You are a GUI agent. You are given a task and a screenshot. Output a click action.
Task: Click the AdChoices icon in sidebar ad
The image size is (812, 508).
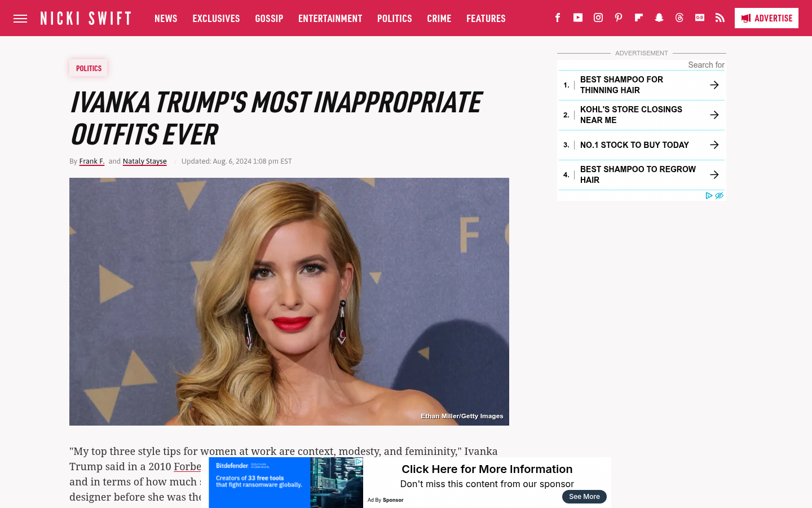tap(709, 195)
